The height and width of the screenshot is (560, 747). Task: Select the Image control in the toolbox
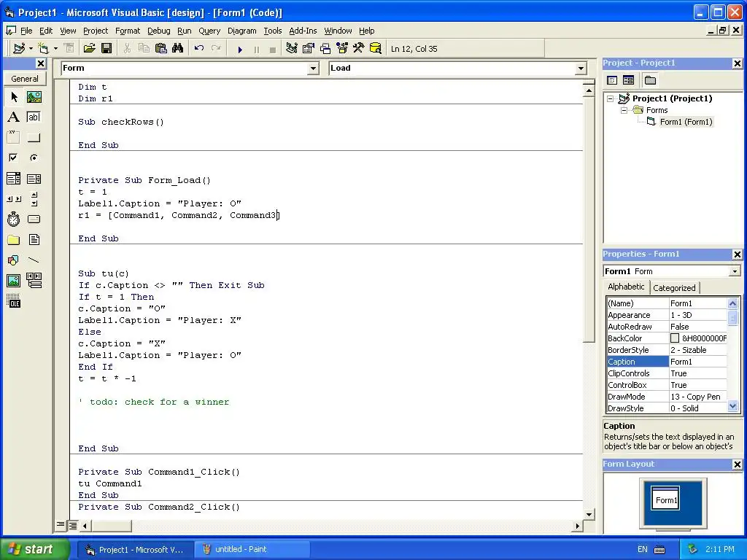click(x=14, y=281)
